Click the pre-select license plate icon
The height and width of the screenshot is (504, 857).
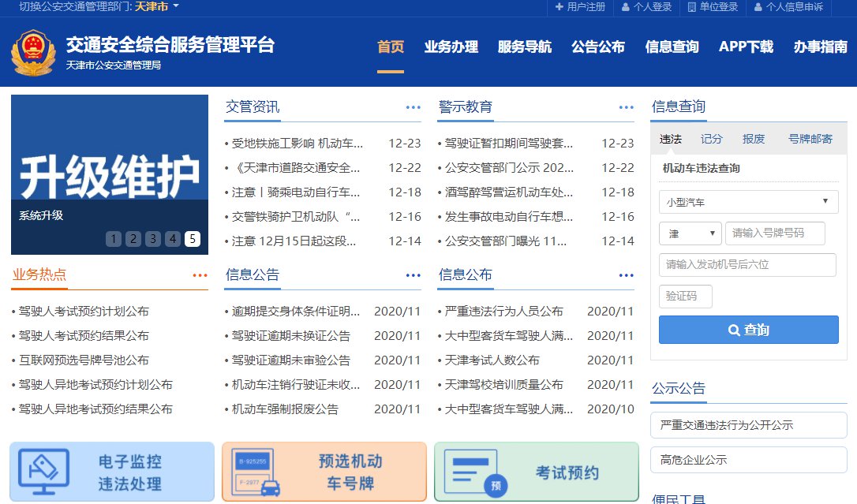click(x=257, y=472)
